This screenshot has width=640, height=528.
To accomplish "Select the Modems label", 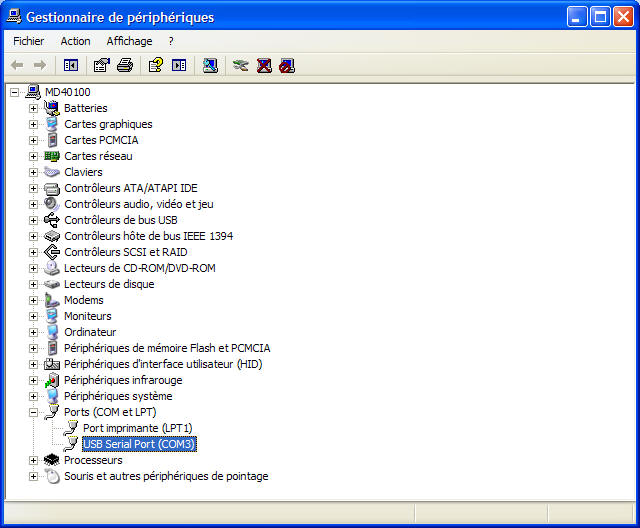I will pyautogui.click(x=84, y=300).
